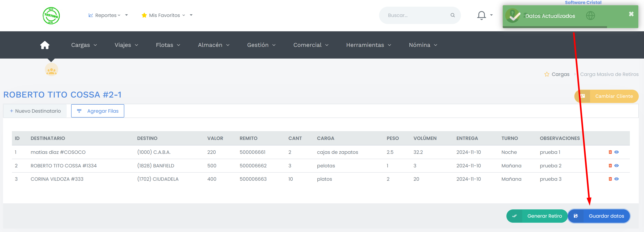Click the home icon in navigation bar
Screen dimensions: 644x232
pos(45,45)
